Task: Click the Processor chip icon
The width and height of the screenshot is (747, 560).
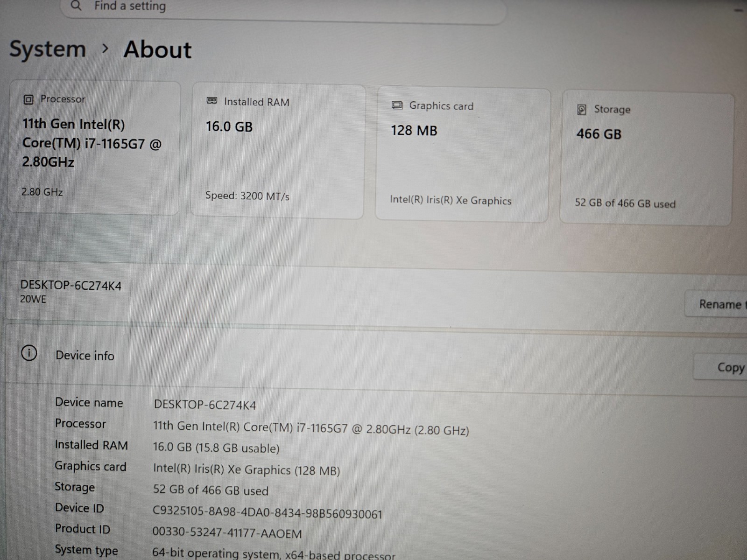Action: (28, 99)
